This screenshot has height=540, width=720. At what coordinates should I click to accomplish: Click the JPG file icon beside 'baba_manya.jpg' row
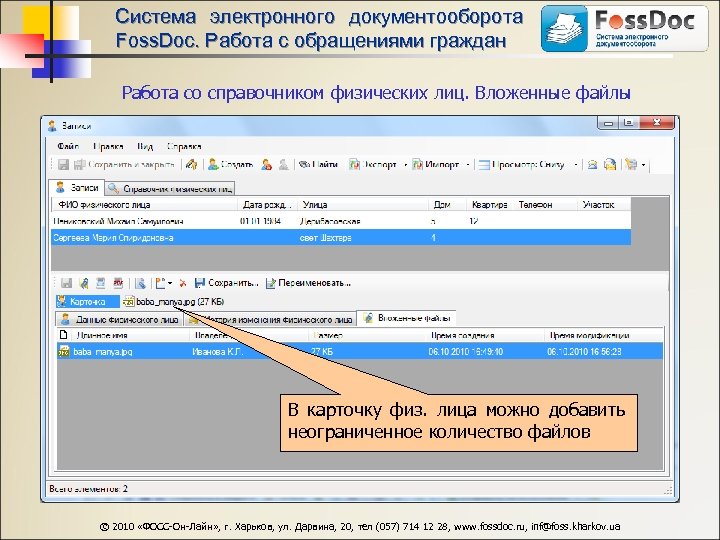[63, 351]
